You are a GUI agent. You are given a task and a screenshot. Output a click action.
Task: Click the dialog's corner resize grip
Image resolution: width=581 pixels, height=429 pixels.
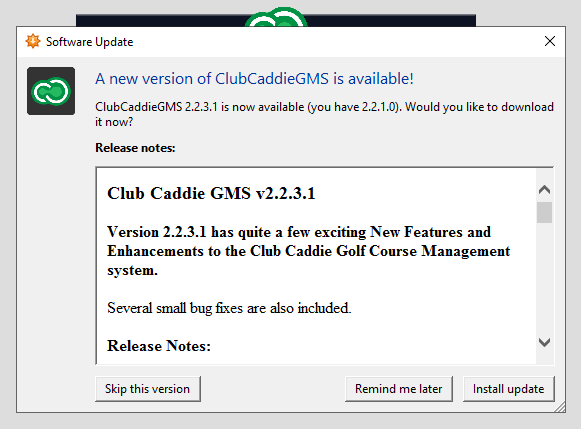click(560, 407)
